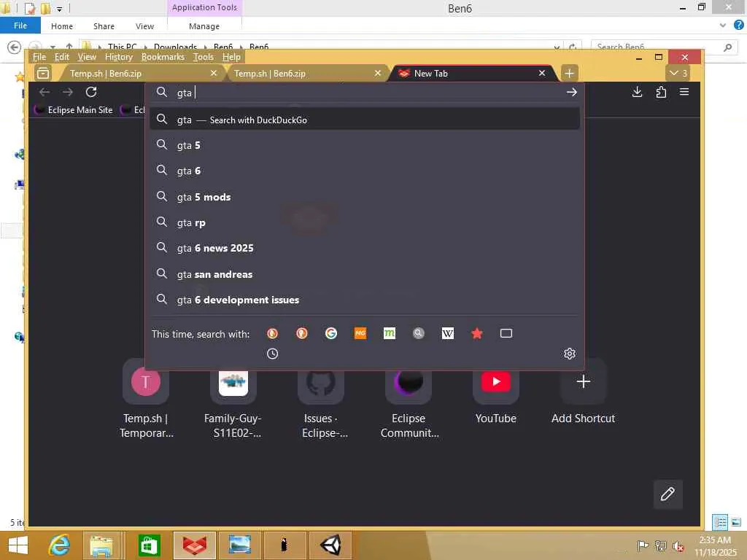Image resolution: width=747 pixels, height=560 pixels.
Task: Switch to the first Temp.sh | Ben6.zip tab
Action: (138, 74)
